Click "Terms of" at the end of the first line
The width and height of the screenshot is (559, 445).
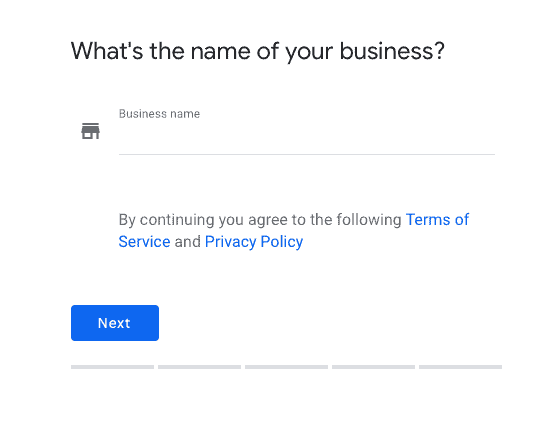coord(437,220)
